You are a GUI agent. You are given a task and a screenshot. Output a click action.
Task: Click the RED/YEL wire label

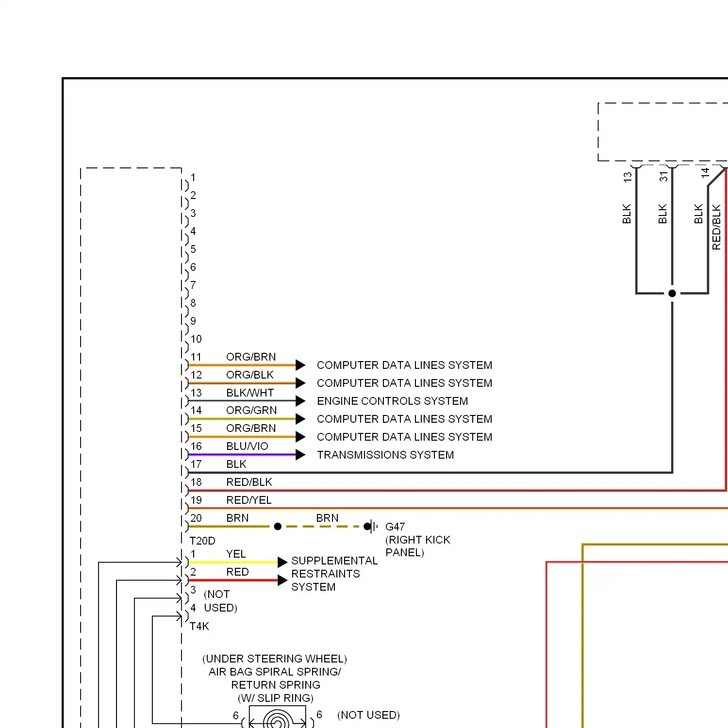tap(249, 500)
